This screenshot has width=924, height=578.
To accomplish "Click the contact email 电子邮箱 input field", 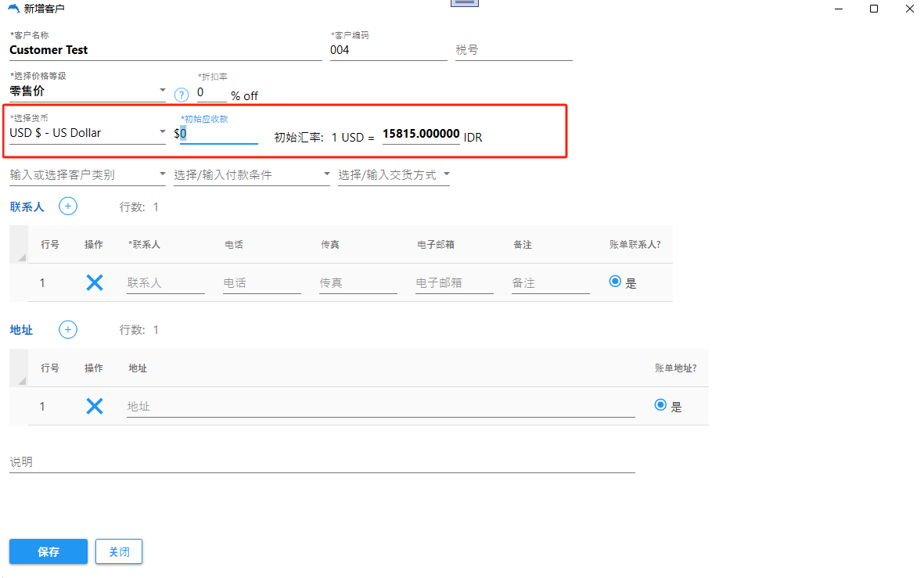I will [x=454, y=283].
